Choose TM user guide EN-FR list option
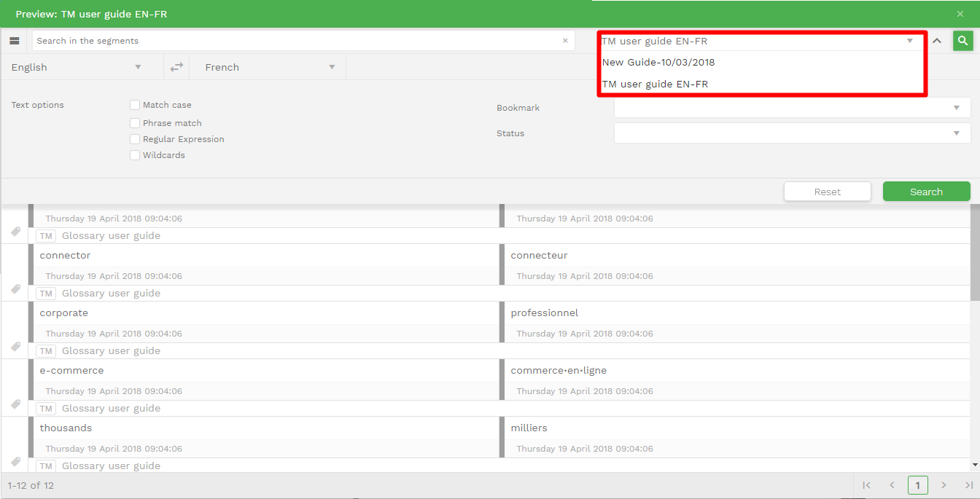This screenshot has height=499, width=980. coord(655,84)
